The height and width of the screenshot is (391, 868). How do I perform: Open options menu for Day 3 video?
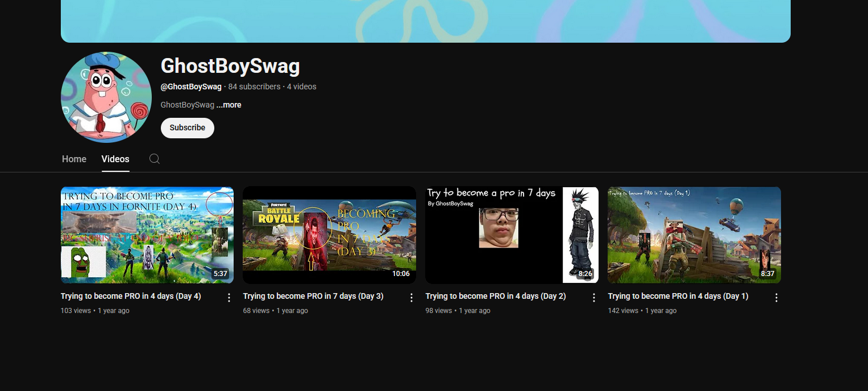point(412,298)
